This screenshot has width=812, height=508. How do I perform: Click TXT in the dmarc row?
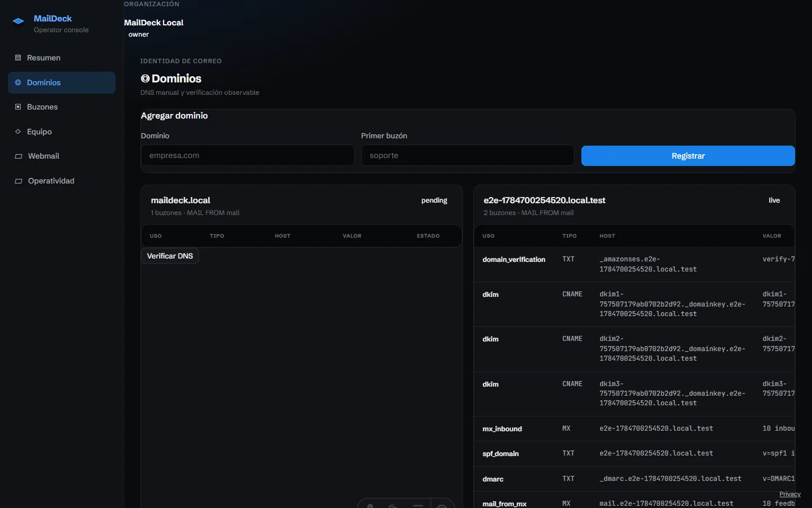click(568, 479)
